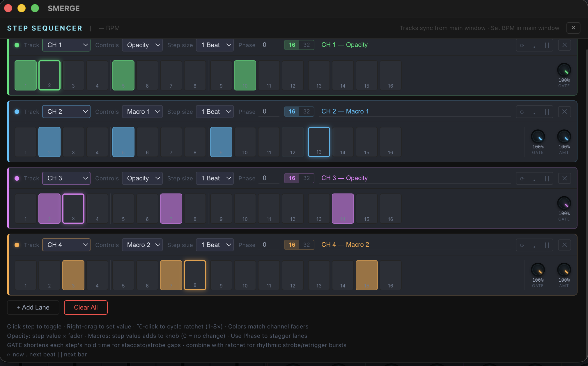588x366 pixels.
Task: Select 32 steps for CH 1 lane
Action: coord(307,45)
